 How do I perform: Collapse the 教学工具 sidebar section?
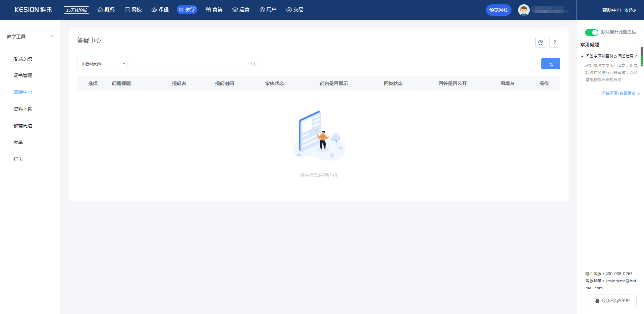51,36
